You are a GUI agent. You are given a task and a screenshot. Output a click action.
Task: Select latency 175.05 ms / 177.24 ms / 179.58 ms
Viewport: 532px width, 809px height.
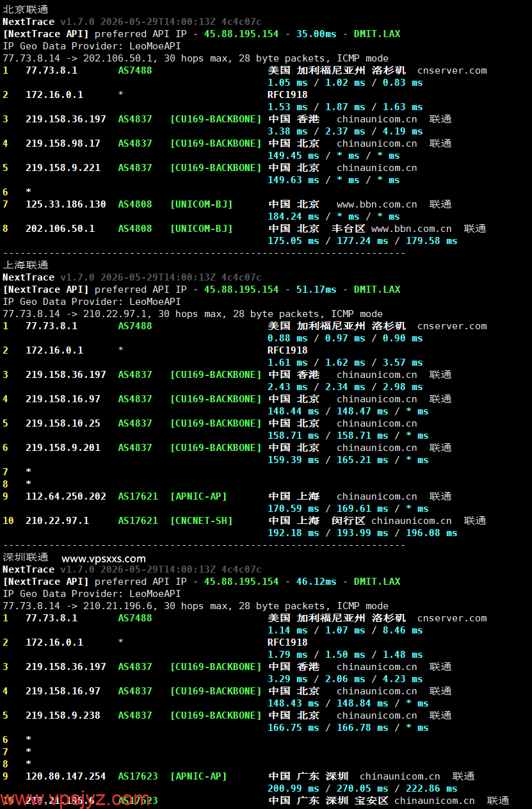362,241
